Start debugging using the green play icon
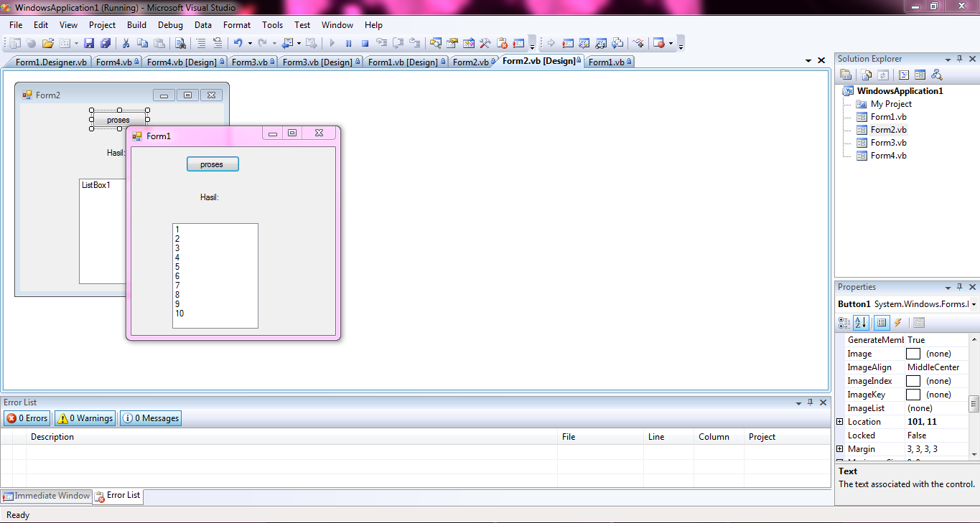 point(332,42)
